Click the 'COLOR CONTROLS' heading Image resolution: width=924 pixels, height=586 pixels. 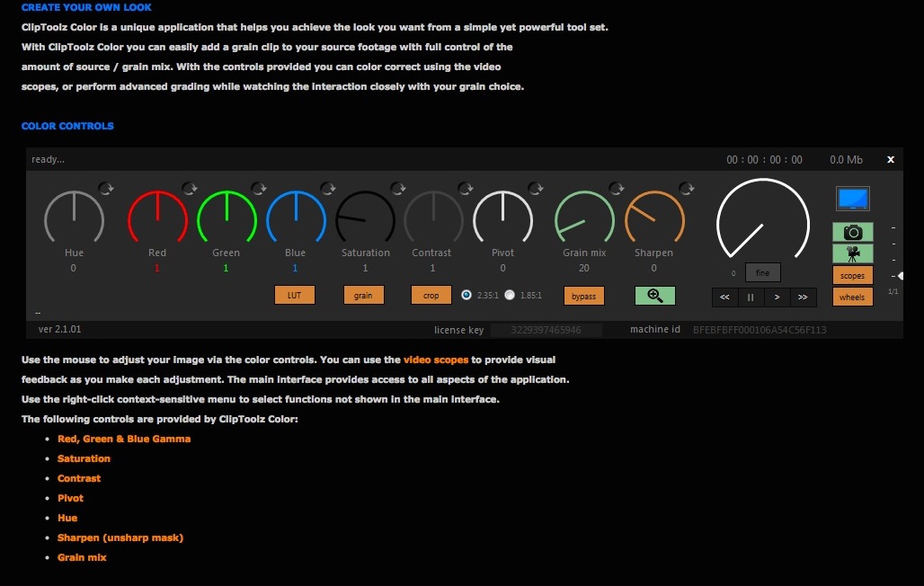(67, 126)
